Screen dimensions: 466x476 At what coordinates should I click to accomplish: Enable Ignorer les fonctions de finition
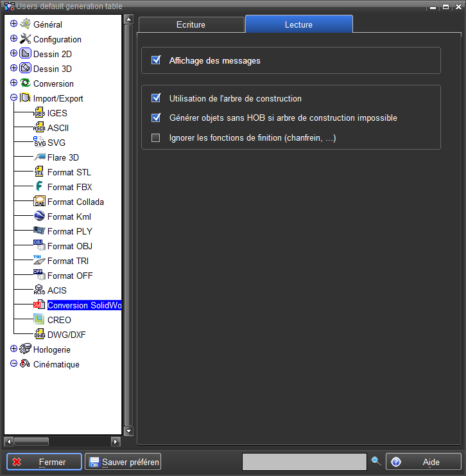pyautogui.click(x=155, y=137)
